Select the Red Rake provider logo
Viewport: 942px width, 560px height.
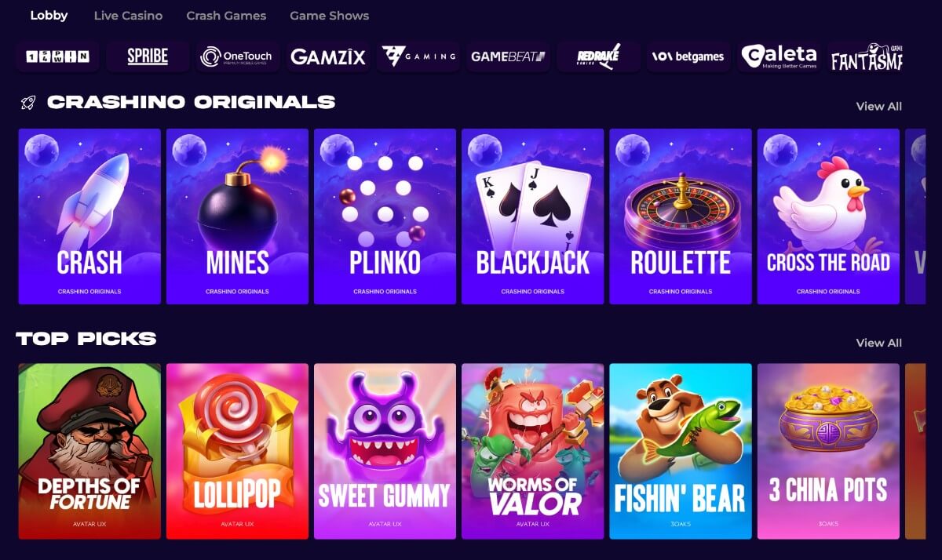click(598, 56)
